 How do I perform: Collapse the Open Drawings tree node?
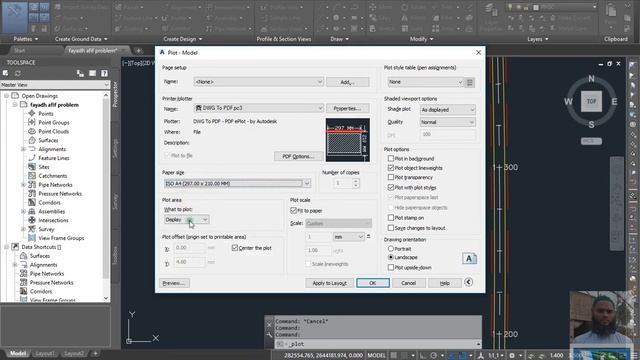[x=7, y=96]
